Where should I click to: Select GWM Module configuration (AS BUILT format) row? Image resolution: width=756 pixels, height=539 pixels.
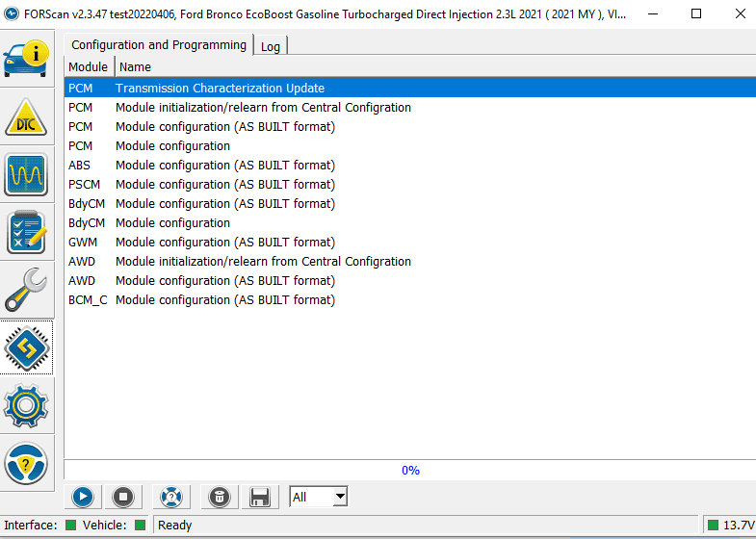(410, 243)
